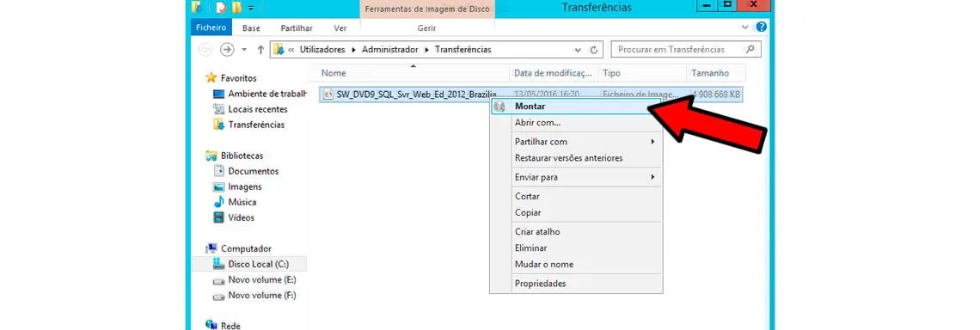Screen dimensions: 980x330
Task: Open Ambiente de trabalho in Favoritos
Action: click(266, 94)
